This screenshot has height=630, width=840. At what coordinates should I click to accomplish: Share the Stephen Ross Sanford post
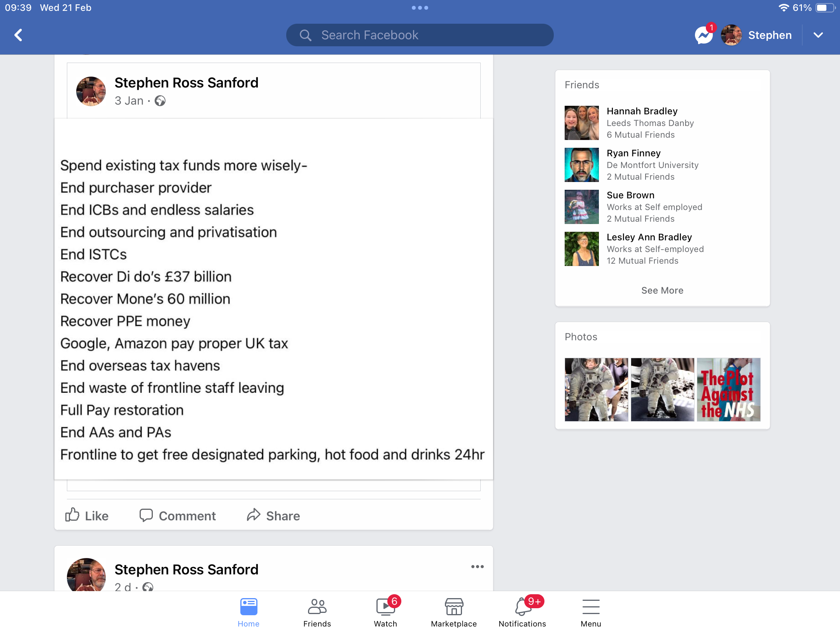pos(273,516)
